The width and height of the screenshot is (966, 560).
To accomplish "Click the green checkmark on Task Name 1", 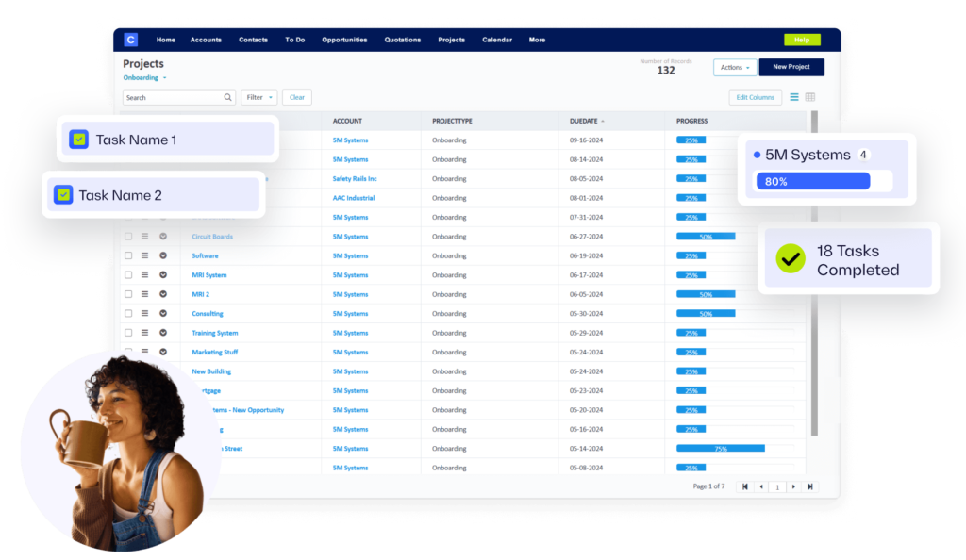I will [x=78, y=138].
